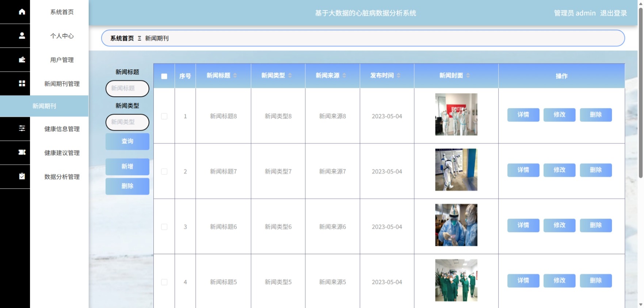Select 新闻期刊 submenu item

point(44,106)
